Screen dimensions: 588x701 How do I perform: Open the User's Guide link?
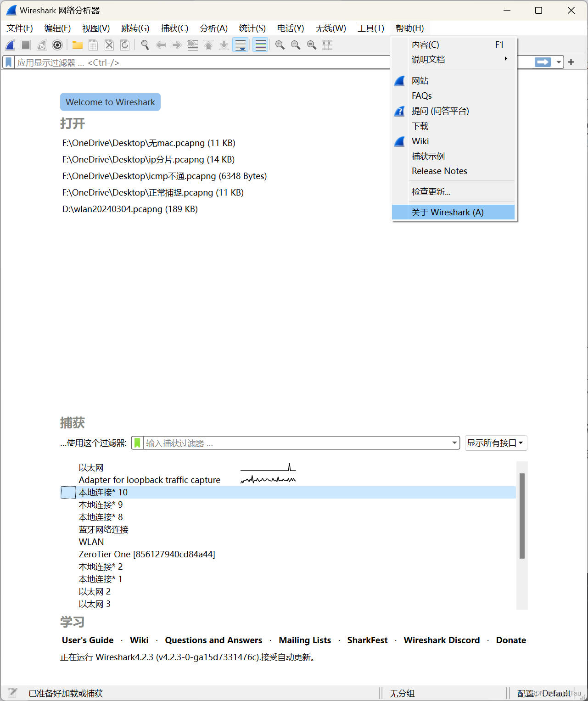(88, 640)
